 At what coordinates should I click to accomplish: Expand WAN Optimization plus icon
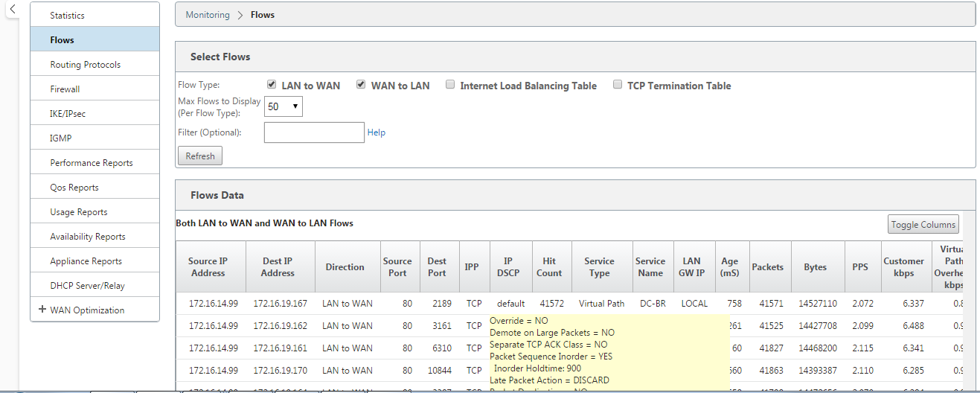pyautogui.click(x=42, y=310)
